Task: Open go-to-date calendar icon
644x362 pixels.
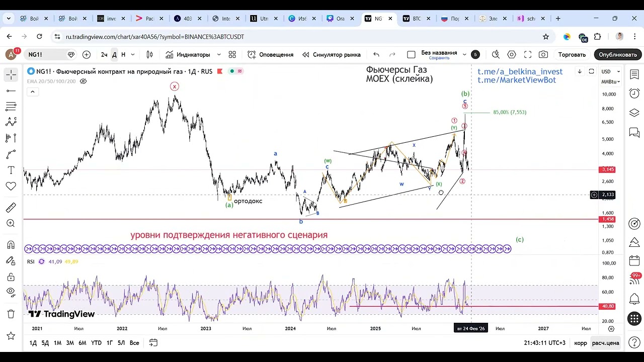Action: tap(153, 343)
